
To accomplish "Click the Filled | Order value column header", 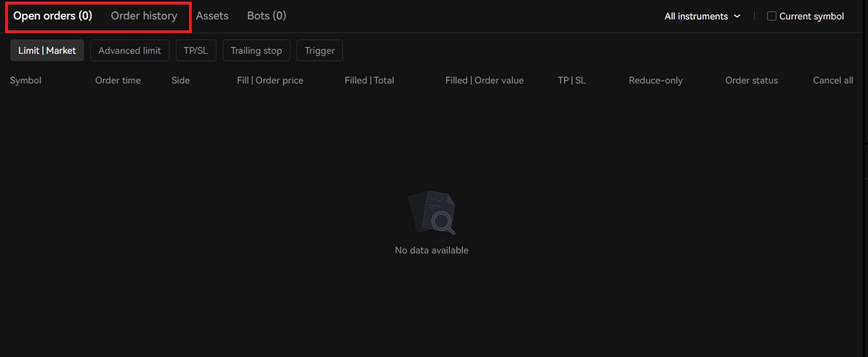I will [x=484, y=80].
